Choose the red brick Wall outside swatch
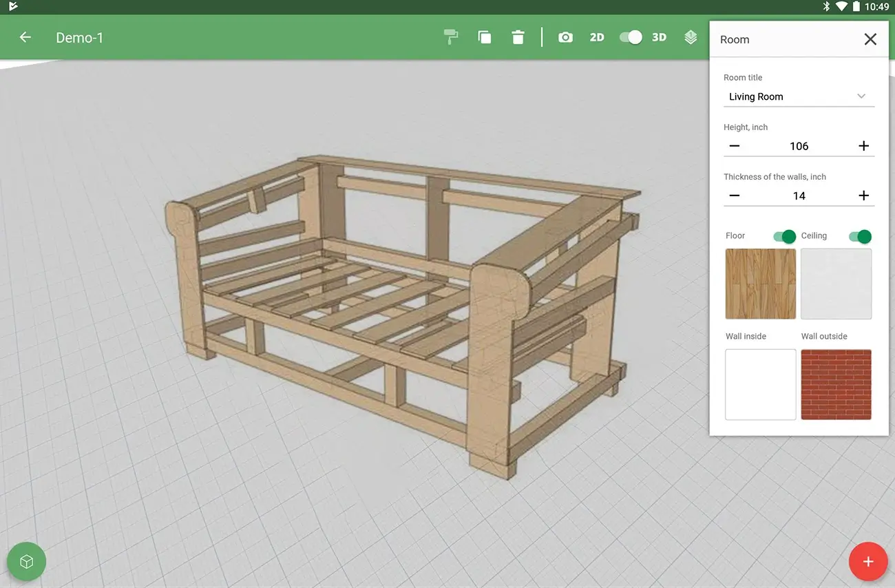895x588 pixels. (x=836, y=384)
